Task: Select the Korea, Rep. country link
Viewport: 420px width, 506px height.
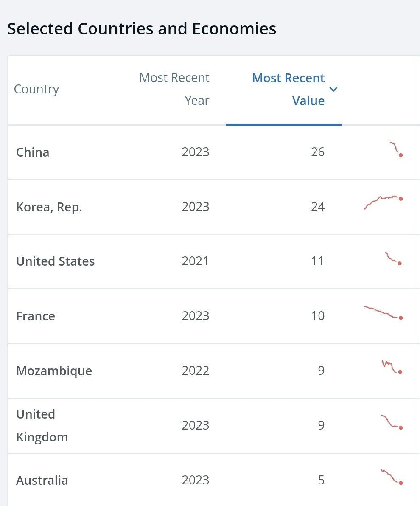Action: pyautogui.click(x=49, y=207)
